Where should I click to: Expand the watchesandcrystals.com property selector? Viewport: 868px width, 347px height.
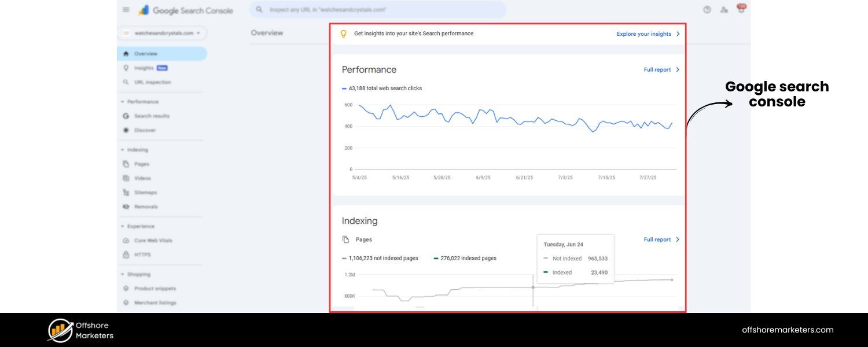[x=164, y=33]
